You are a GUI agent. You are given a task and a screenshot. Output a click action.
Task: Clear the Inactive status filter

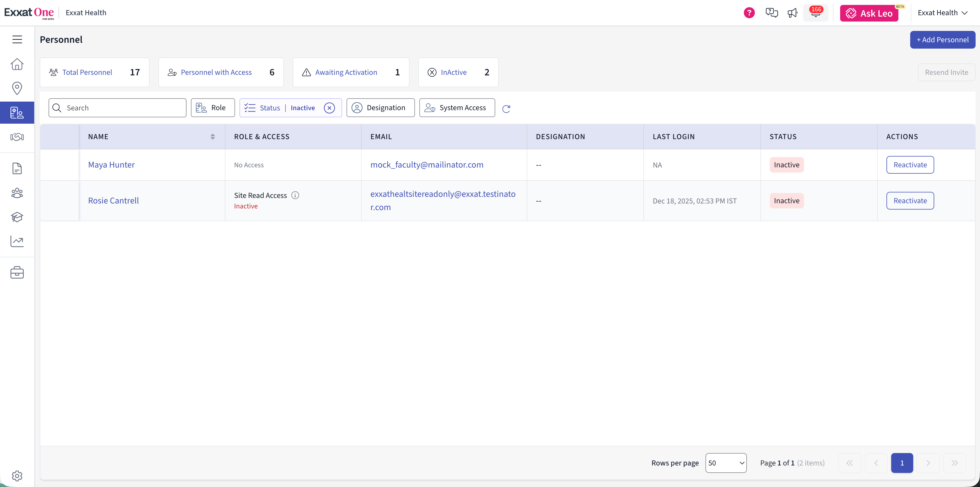click(329, 108)
